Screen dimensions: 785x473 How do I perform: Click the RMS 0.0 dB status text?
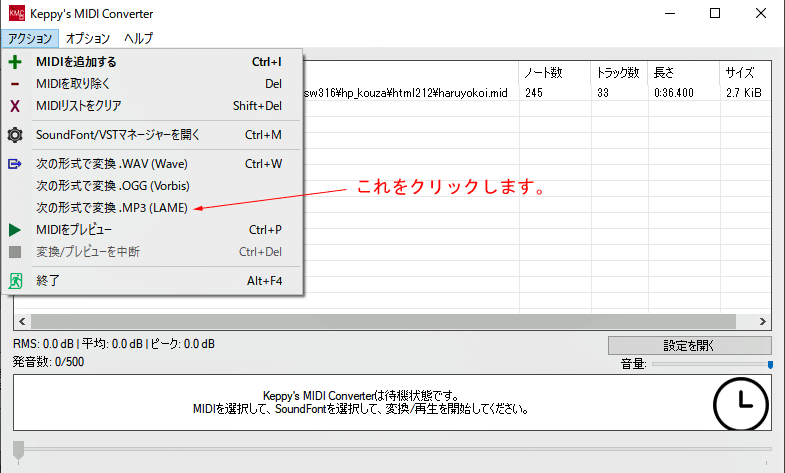tap(43, 344)
